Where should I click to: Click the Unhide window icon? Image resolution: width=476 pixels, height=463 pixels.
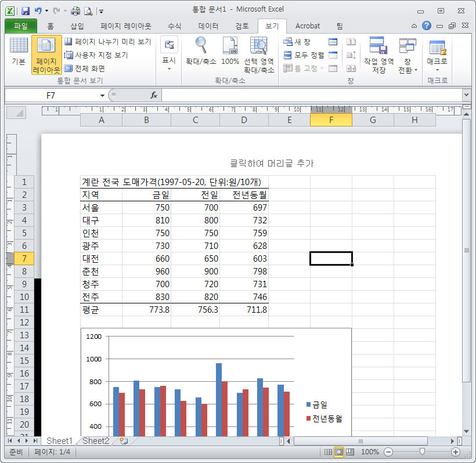click(333, 68)
